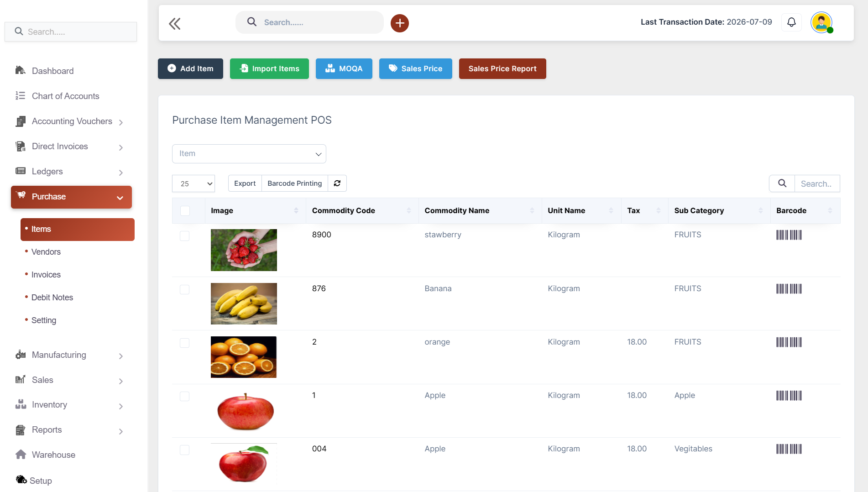Expand Accounting Vouchers menu

click(121, 122)
